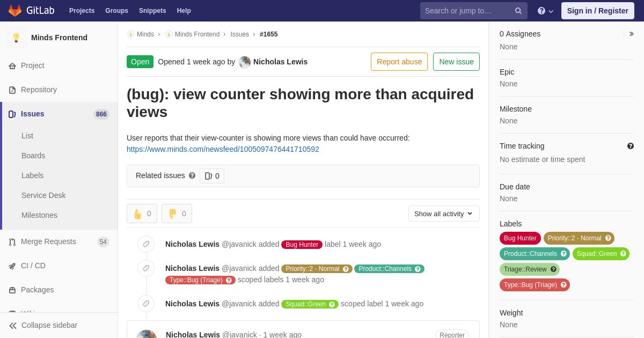This screenshot has height=338, width=644.
Task: Click help icon on Priority::2 - Normal sidebar label
Action: point(608,238)
